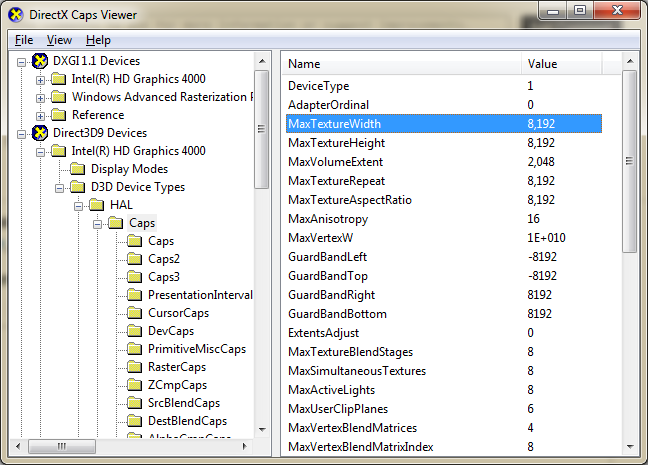648x465 pixels.
Task: Click the DirectX Caps Viewer title bar icon
Action: tap(16, 15)
